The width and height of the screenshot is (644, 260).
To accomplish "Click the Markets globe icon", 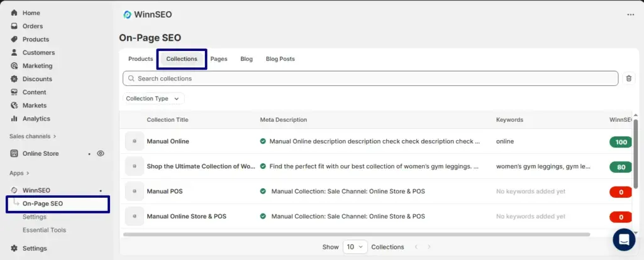I will tap(14, 106).
